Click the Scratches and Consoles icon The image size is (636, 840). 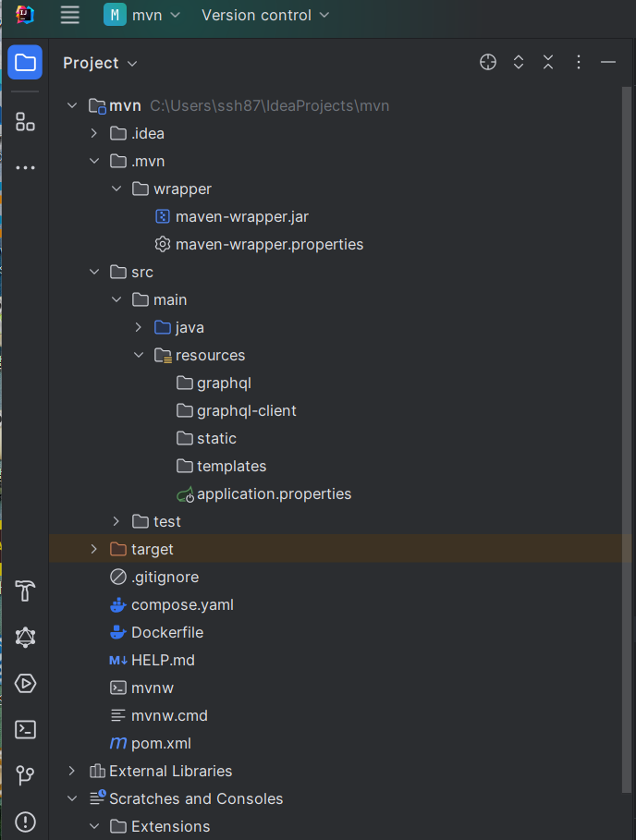[97, 797]
